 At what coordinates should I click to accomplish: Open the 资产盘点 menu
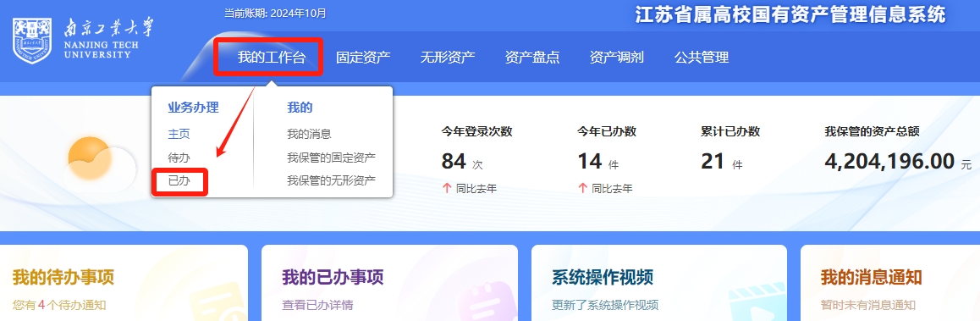[531, 58]
